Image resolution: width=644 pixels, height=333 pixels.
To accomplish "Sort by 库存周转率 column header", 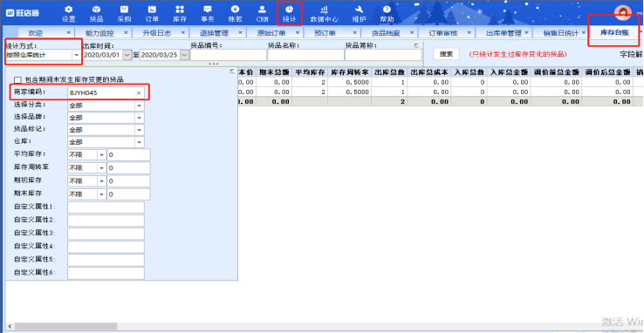I will 350,71.
